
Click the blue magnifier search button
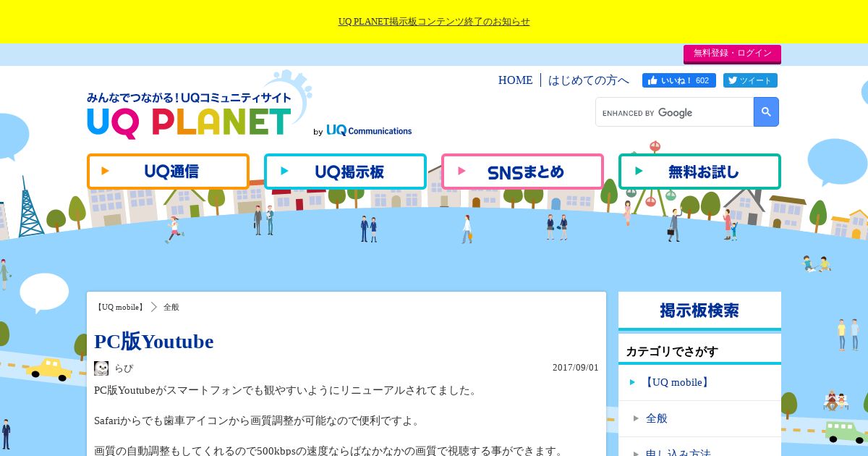pyautogui.click(x=766, y=112)
